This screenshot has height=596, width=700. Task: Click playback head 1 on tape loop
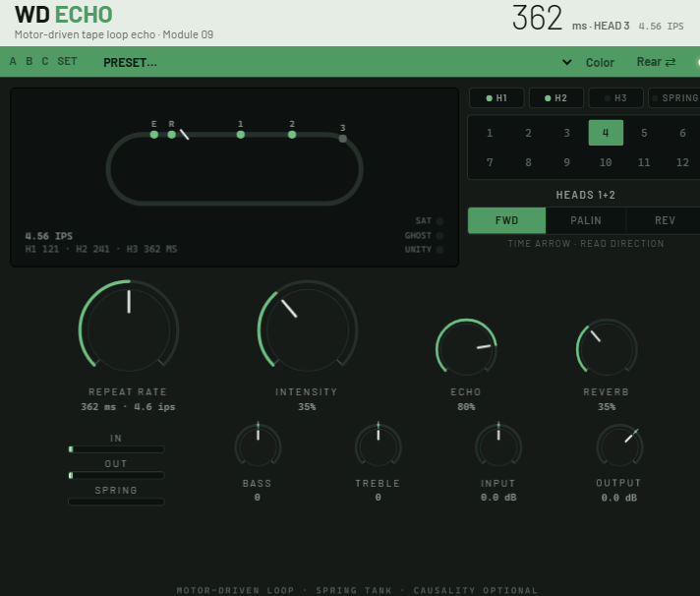[x=241, y=135]
